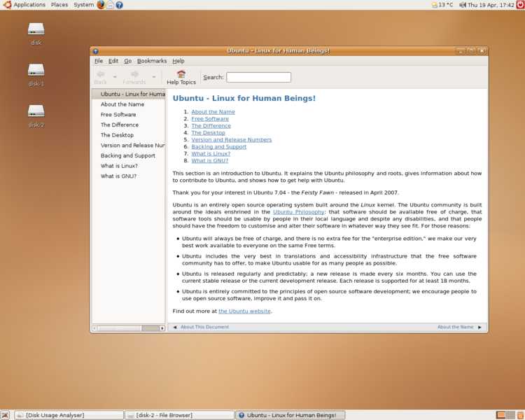Open the disk-1 desktop drive icon
Viewport: 525px width, 420px height.
click(36, 70)
